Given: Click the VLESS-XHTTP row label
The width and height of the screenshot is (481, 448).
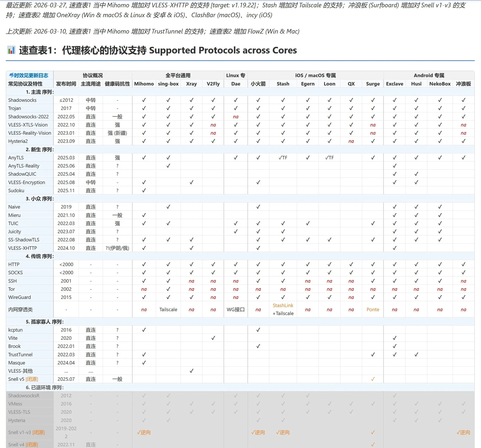Looking at the screenshot, I should click(22, 248).
